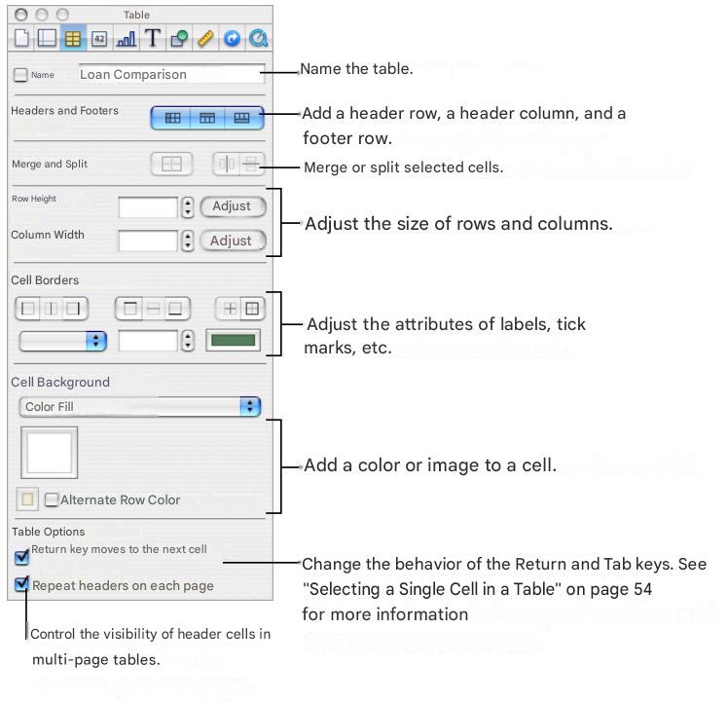Click Adjust button for Row Height

tap(233, 206)
